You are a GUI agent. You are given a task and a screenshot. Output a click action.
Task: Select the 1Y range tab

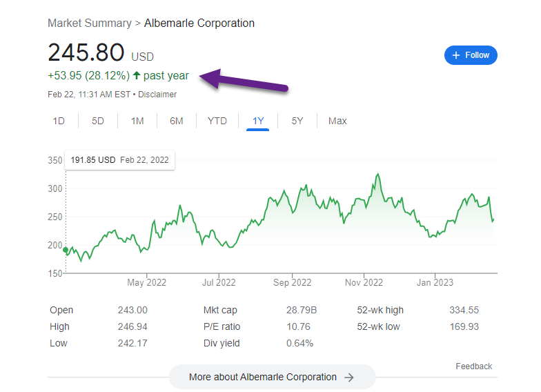(x=258, y=121)
